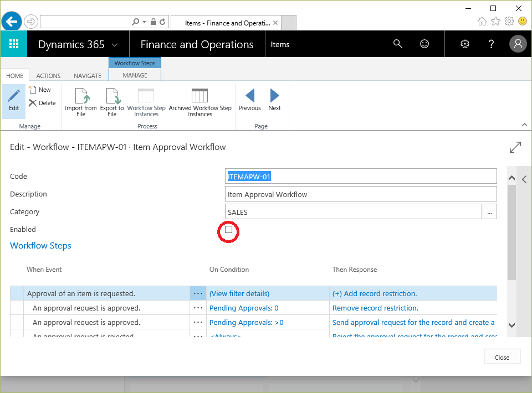Create a New workflow from ribbon
Image resolution: width=532 pixels, height=393 pixels.
40,90
